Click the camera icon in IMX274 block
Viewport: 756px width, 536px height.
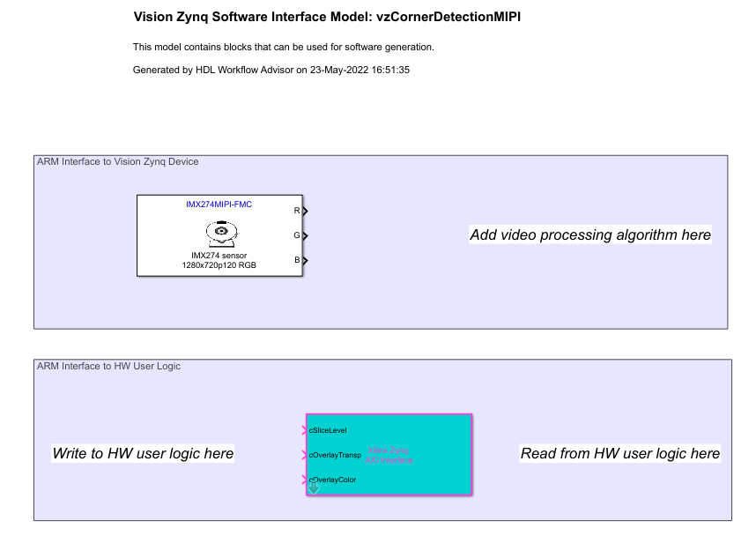221,232
